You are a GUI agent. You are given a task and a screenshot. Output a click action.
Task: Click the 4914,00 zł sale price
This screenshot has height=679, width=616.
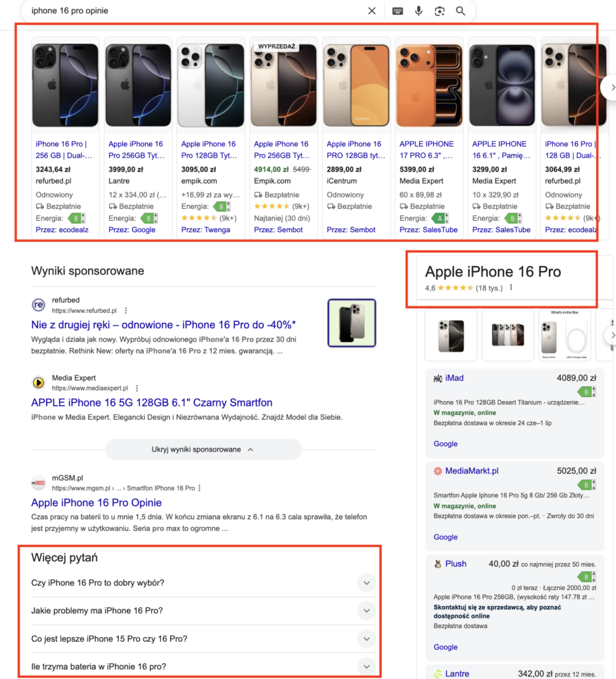(271, 169)
